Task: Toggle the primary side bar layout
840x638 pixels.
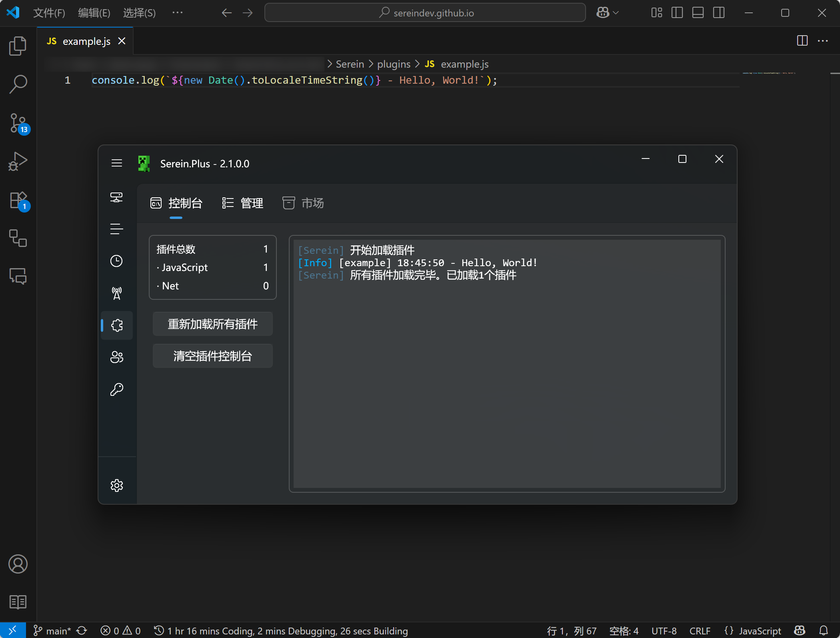Action: (x=677, y=13)
